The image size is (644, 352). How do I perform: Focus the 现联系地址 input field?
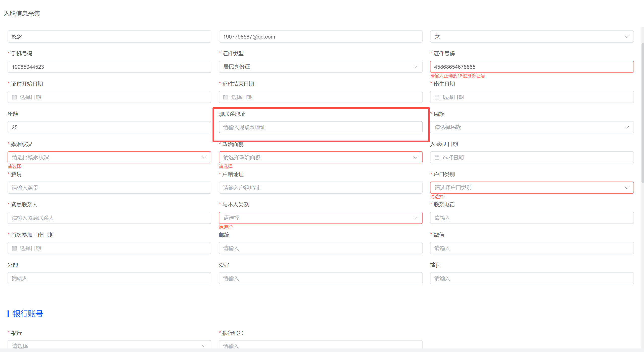point(320,127)
